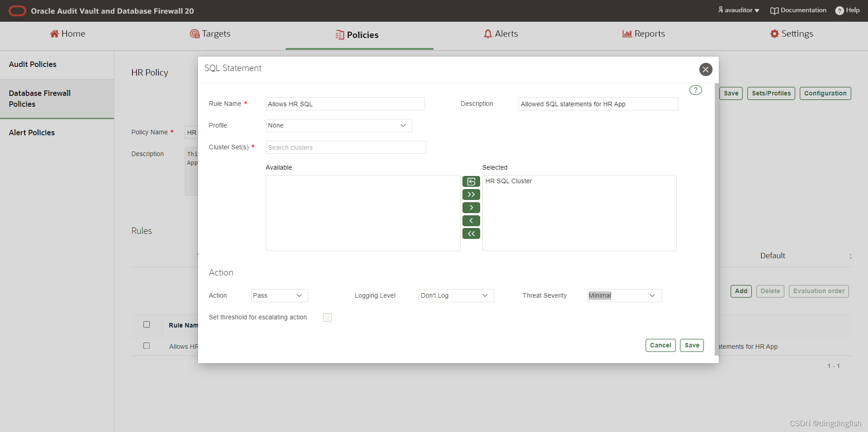The image size is (868, 432).
Task: Click the move all right icon
Action: tap(471, 195)
